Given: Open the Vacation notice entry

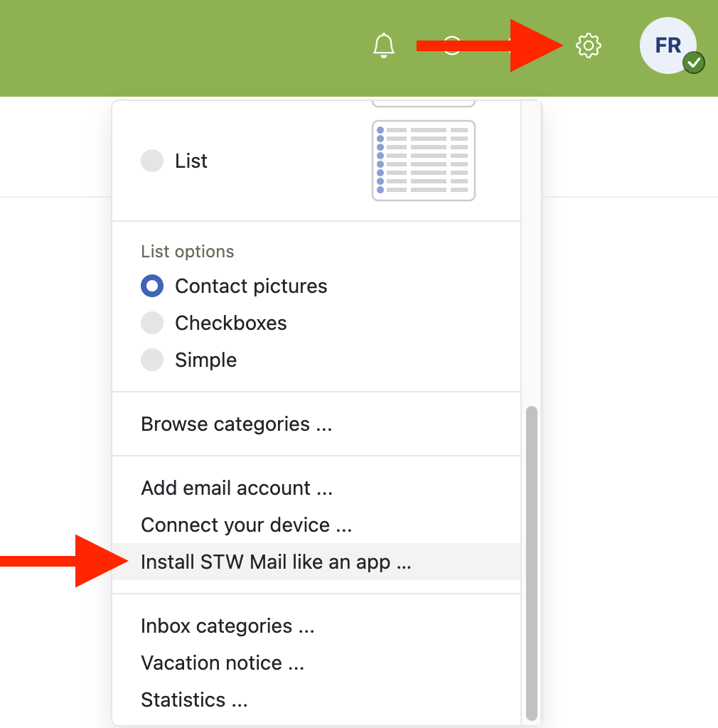Looking at the screenshot, I should coord(223,663).
